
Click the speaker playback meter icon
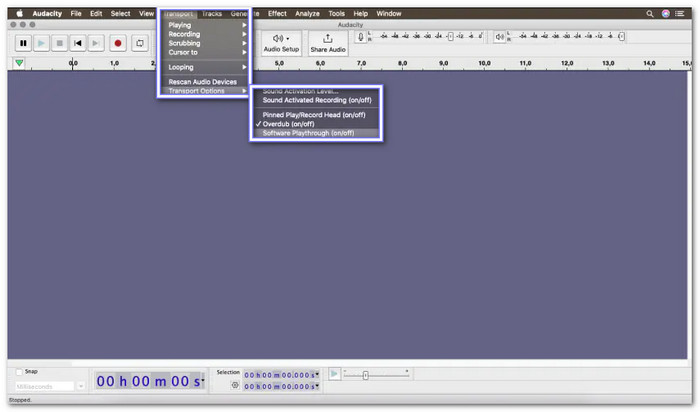500,37
